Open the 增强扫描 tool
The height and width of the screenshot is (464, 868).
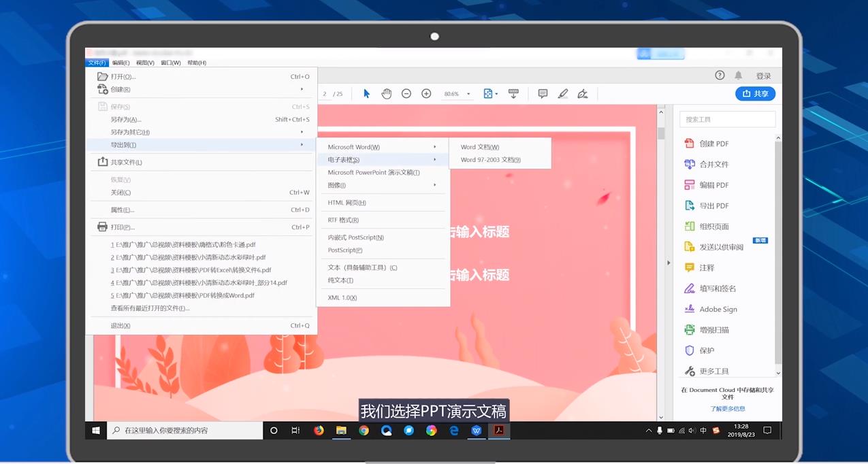706,330
